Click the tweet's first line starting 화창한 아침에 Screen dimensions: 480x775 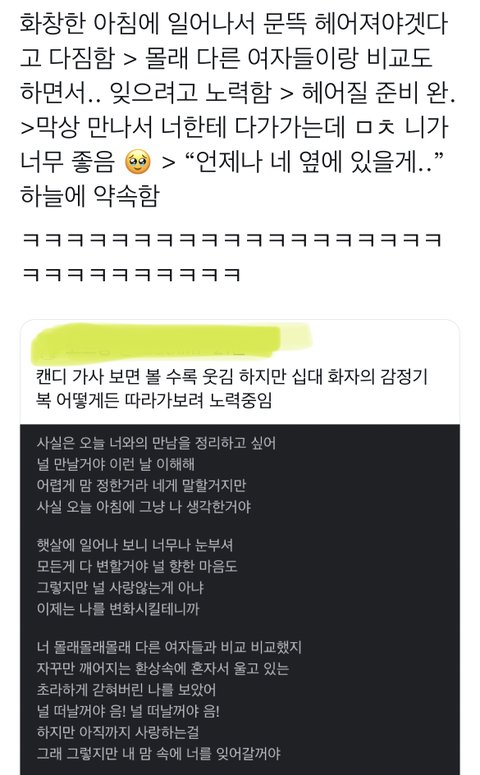234,23
